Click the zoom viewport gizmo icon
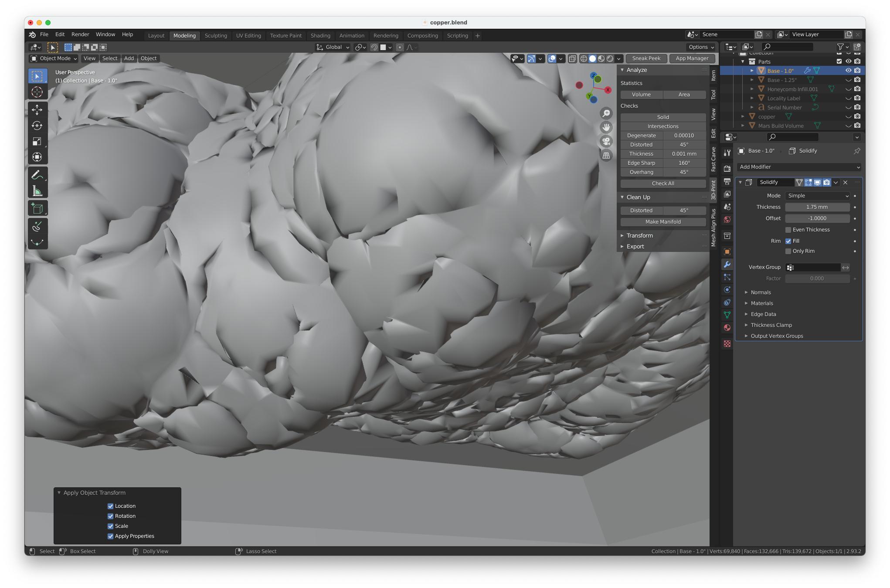Viewport: 890px width, 588px height. 606,113
